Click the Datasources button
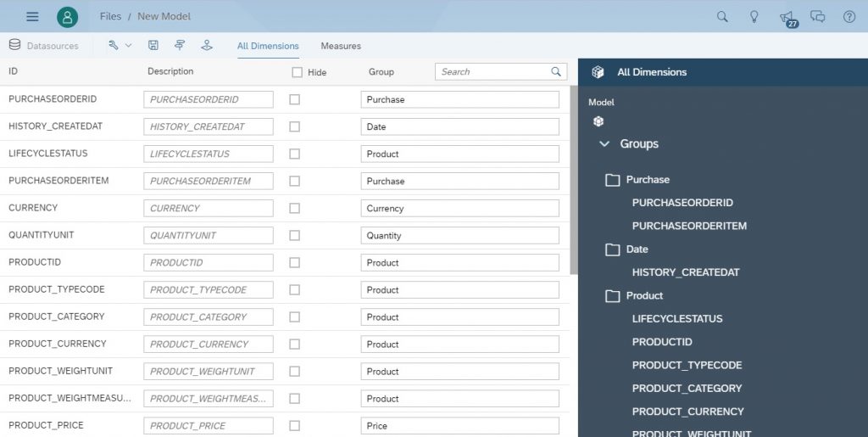 [x=44, y=46]
